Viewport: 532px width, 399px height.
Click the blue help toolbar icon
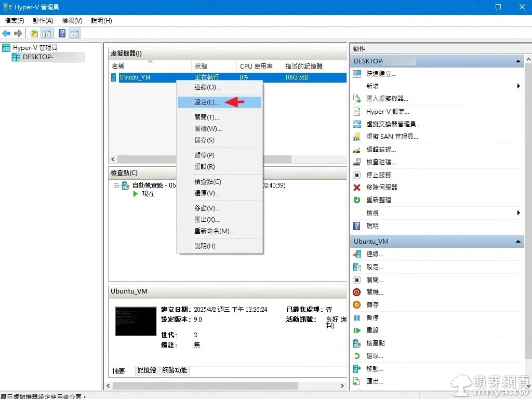[x=62, y=34]
